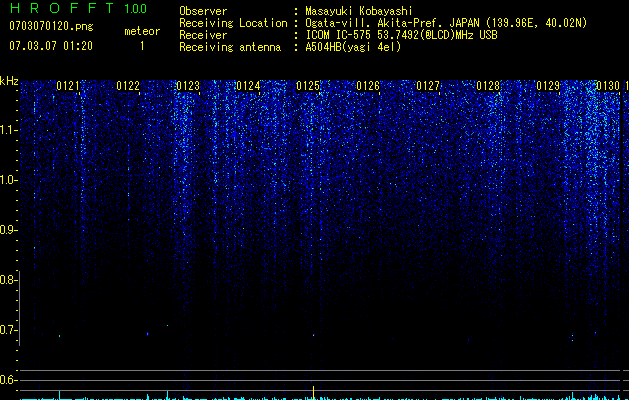Click the Receiving Location label
This screenshot has width=629, height=400.
[x=233, y=23]
